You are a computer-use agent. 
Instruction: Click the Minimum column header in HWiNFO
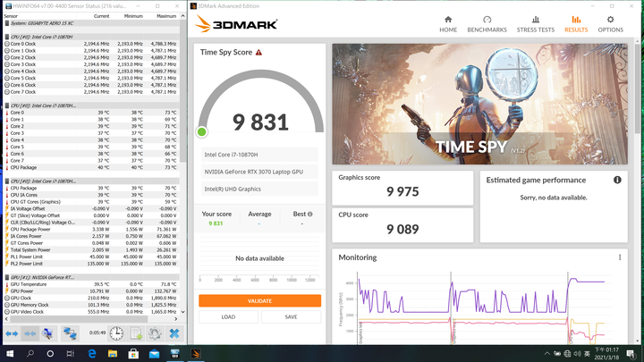click(127, 16)
